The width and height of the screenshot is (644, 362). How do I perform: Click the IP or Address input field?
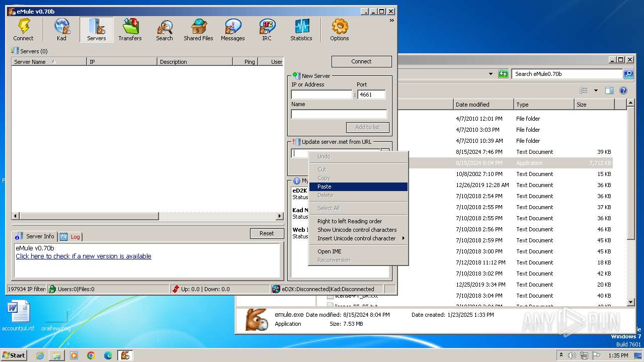pos(321,95)
